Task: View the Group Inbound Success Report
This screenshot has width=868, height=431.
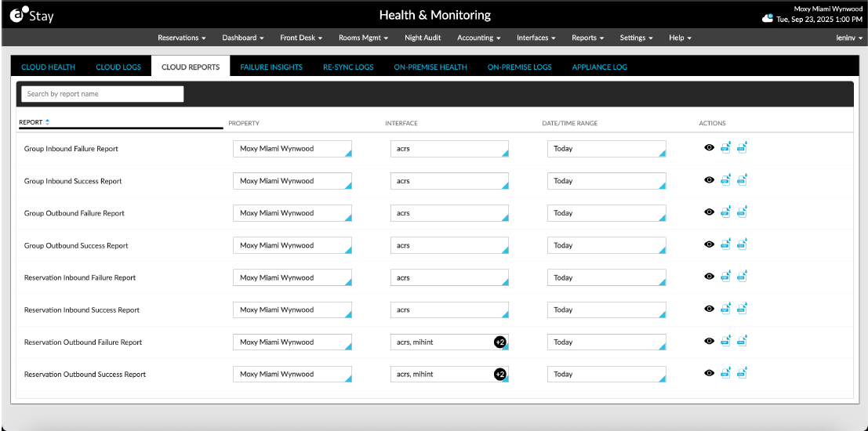Action: pyautogui.click(x=709, y=179)
